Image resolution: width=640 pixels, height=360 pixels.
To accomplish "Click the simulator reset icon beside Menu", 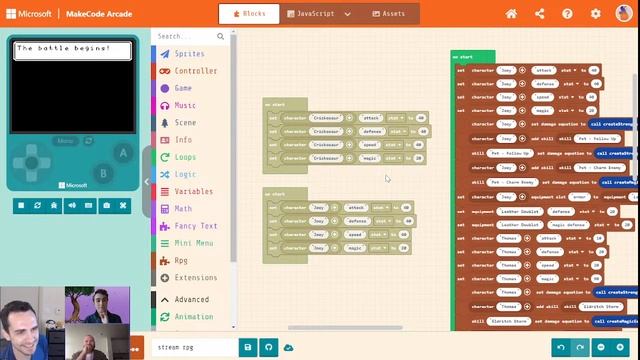I will point(89,141).
